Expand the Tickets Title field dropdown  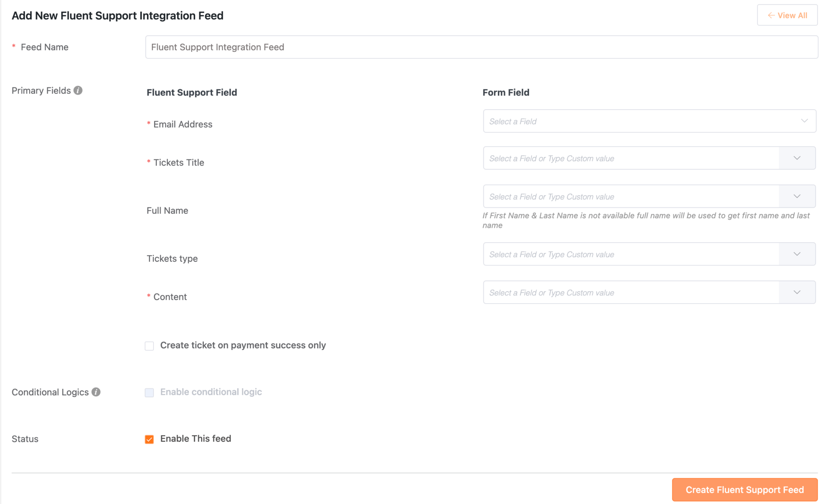796,158
